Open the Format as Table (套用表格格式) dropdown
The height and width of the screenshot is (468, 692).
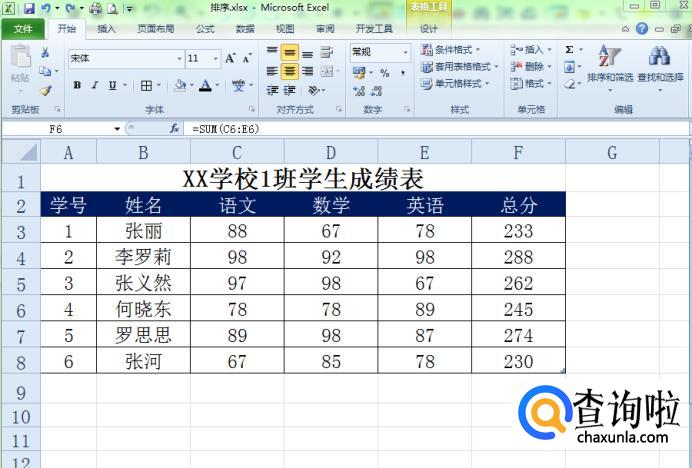459,67
